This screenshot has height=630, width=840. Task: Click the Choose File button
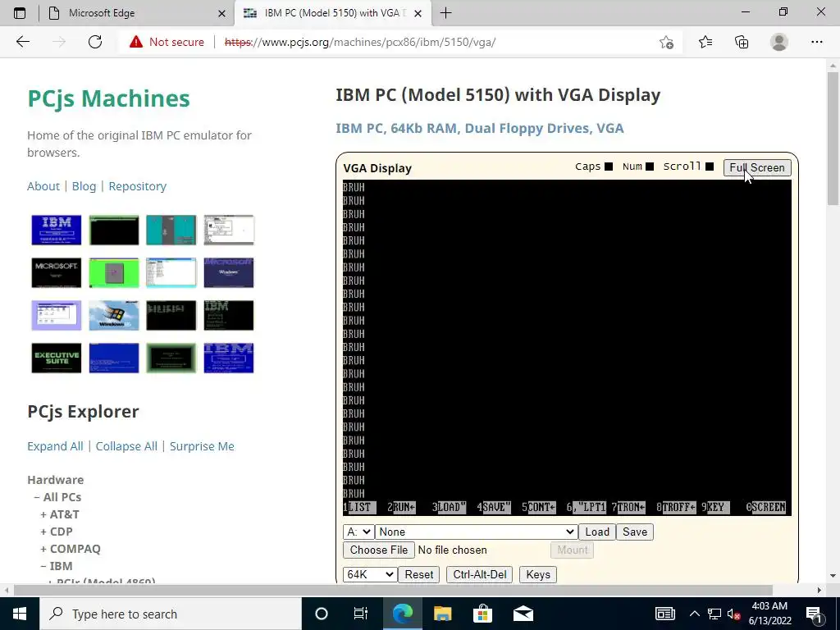[379, 550]
